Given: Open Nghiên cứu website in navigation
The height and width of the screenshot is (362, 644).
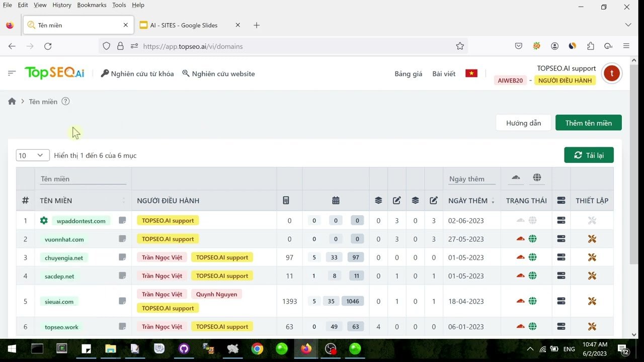Looking at the screenshot, I should pos(218,73).
